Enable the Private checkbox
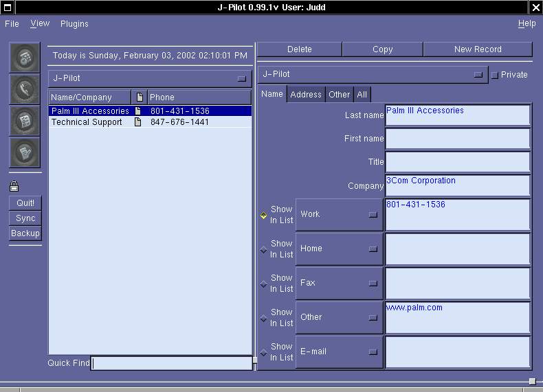The width and height of the screenshot is (543, 392). pyautogui.click(x=494, y=75)
